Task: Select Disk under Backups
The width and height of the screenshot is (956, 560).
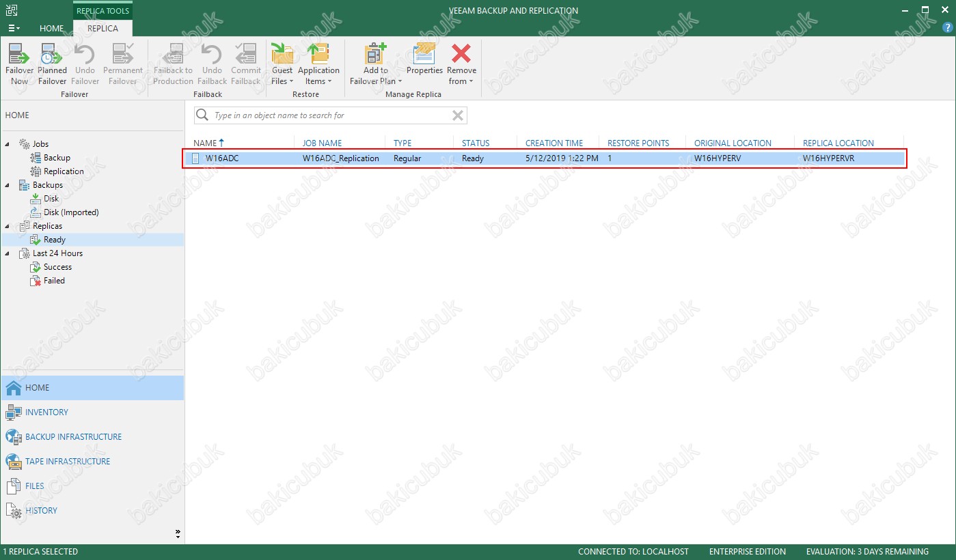Action: tap(51, 199)
